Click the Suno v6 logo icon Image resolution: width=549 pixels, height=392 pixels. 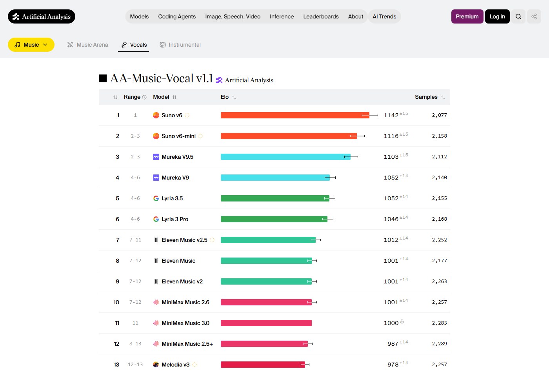156,115
